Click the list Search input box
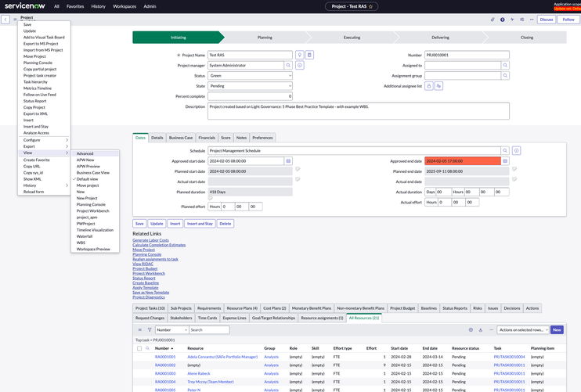The image size is (581, 392). [209, 330]
